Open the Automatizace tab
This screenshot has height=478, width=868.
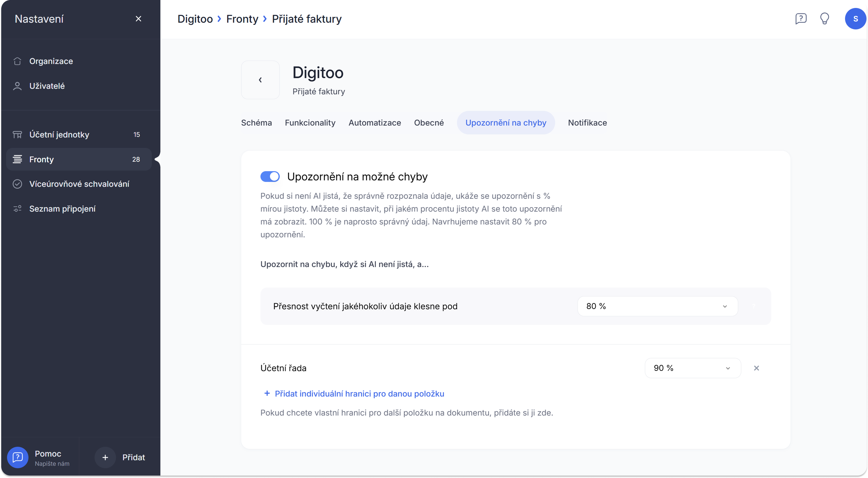(374, 123)
